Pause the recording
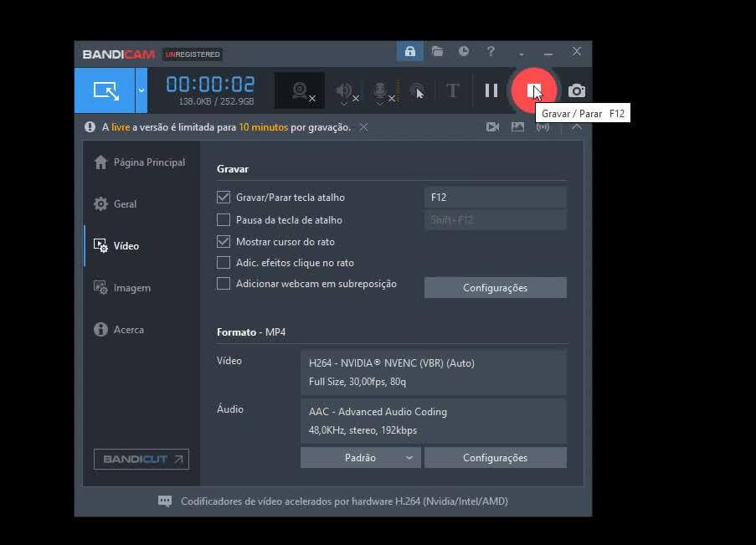Image resolution: width=756 pixels, height=545 pixels. [491, 90]
